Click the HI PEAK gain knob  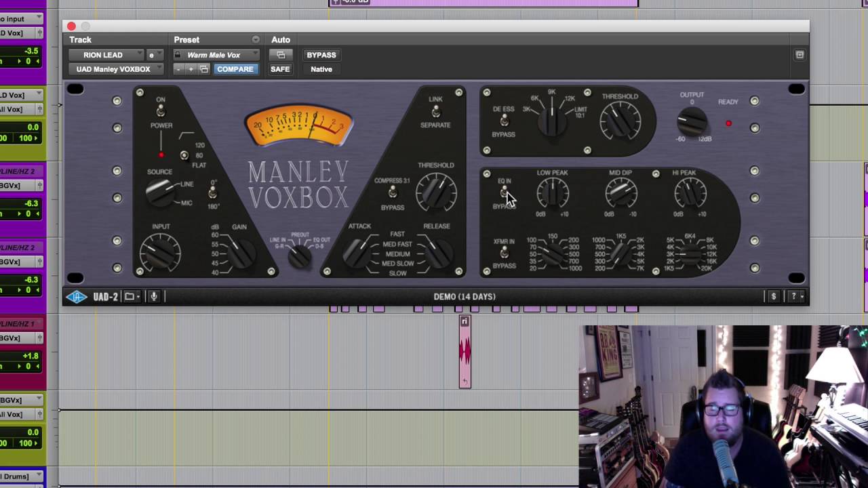(690, 194)
